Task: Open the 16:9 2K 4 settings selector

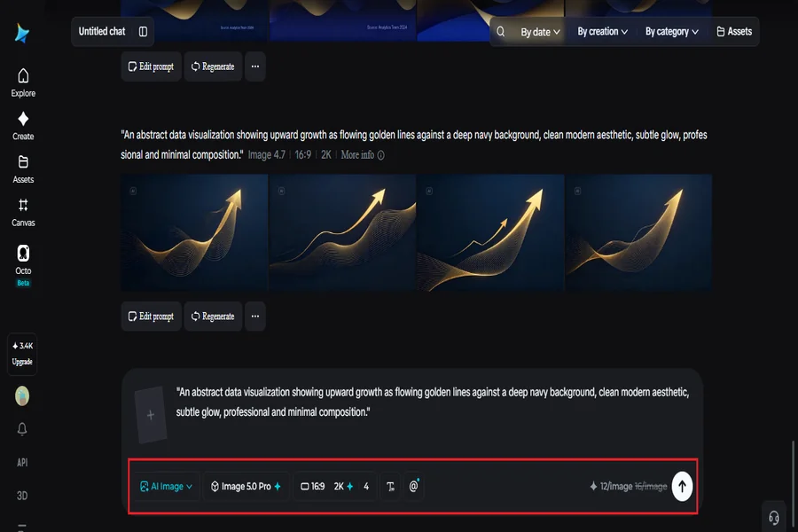Action: click(335, 487)
